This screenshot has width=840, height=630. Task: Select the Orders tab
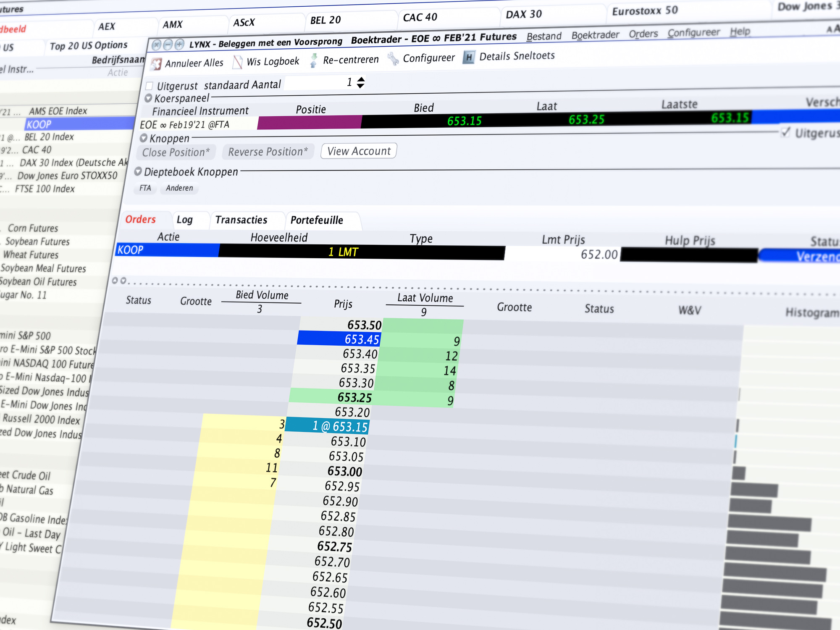pos(140,219)
